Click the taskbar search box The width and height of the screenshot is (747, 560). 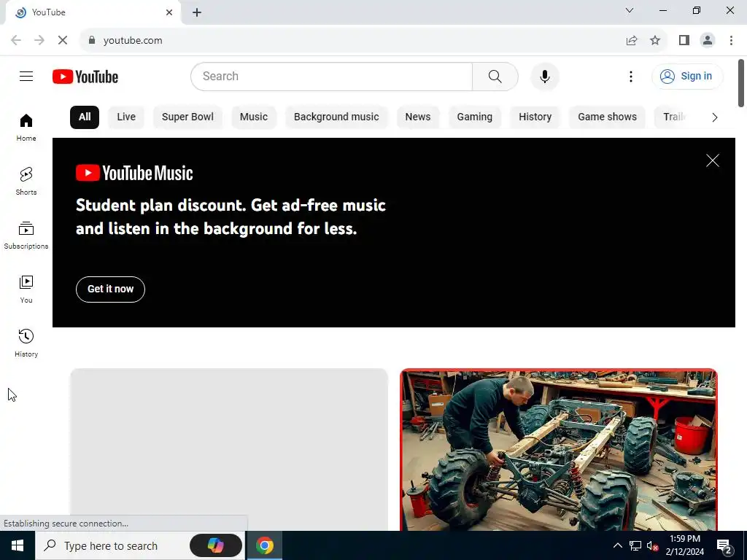tap(140, 545)
